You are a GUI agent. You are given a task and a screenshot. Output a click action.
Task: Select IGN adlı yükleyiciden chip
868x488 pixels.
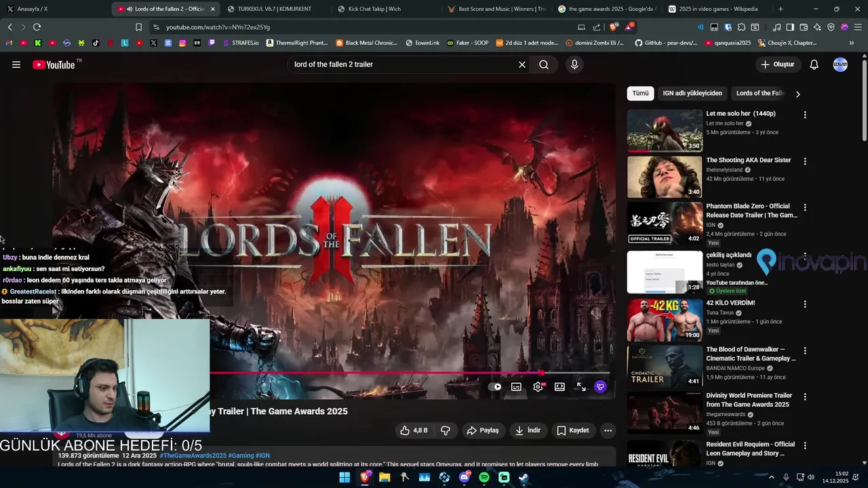tap(692, 93)
